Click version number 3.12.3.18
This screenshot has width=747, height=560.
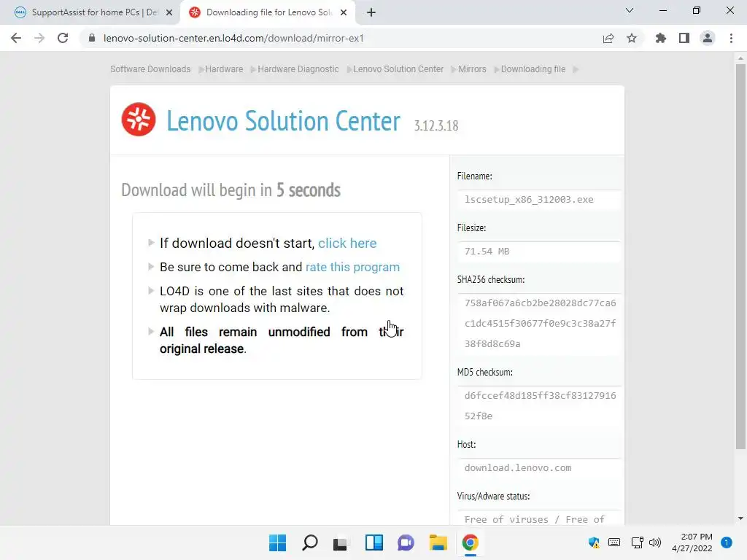(436, 125)
